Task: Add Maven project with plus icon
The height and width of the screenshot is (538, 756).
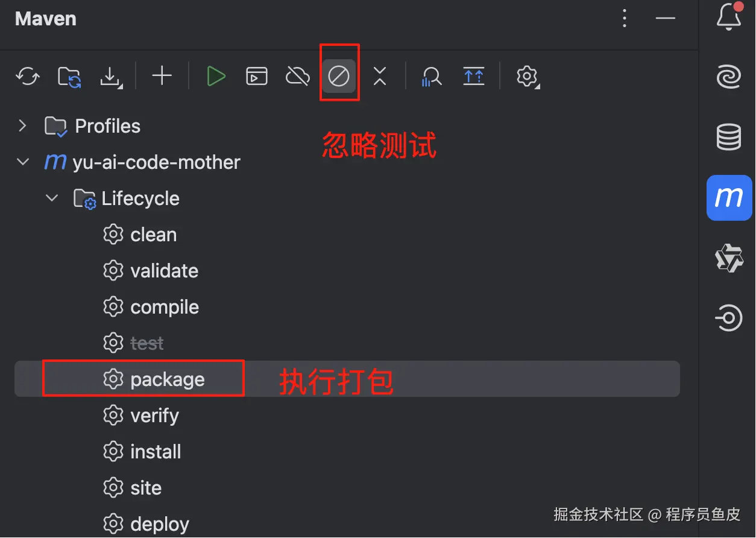Action: (162, 76)
